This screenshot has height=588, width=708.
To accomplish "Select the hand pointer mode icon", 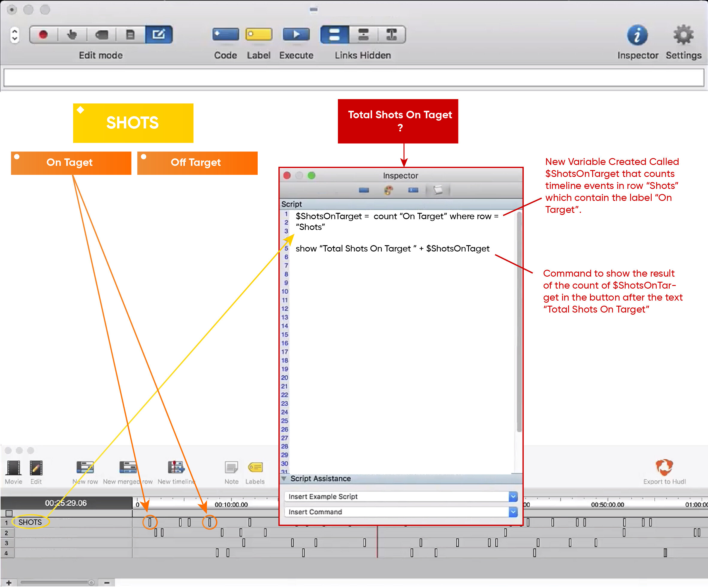I will [72, 35].
